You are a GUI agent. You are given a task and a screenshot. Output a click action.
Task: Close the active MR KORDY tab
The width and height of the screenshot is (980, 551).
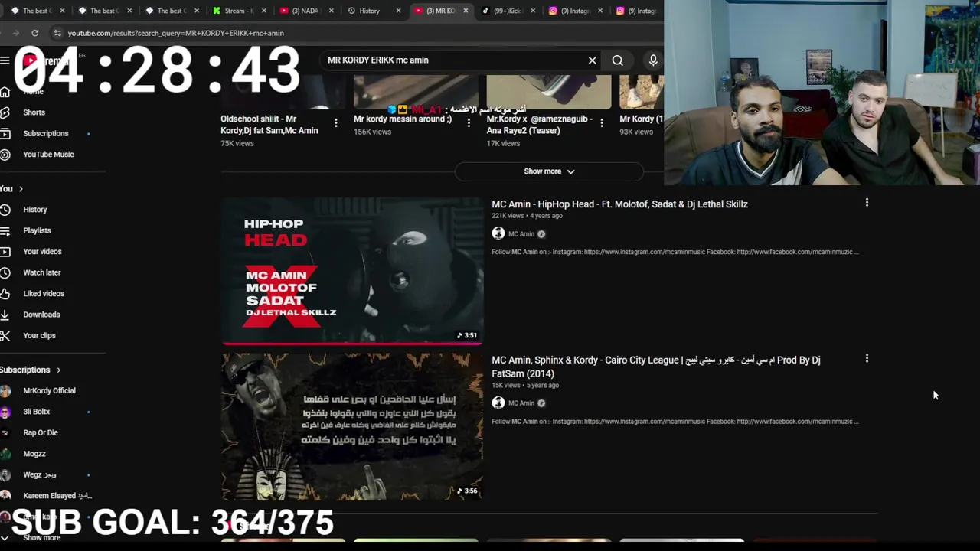tap(465, 11)
